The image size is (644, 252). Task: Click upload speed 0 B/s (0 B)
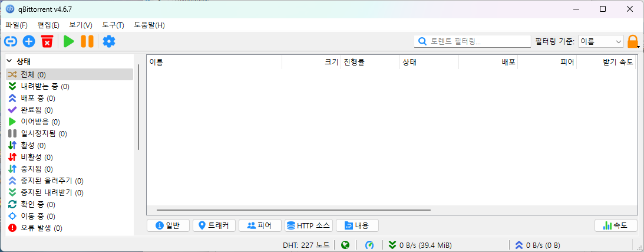pos(537,246)
